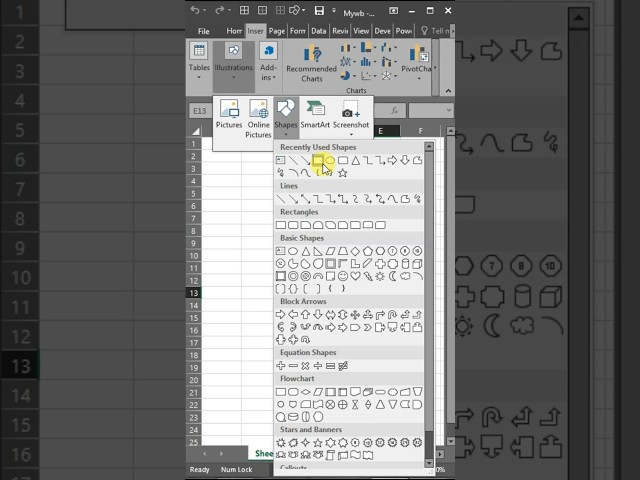Image resolution: width=640 pixels, height=480 pixels.
Task: Pick the Lightning Bolt shape
Action: pyautogui.click(x=368, y=276)
